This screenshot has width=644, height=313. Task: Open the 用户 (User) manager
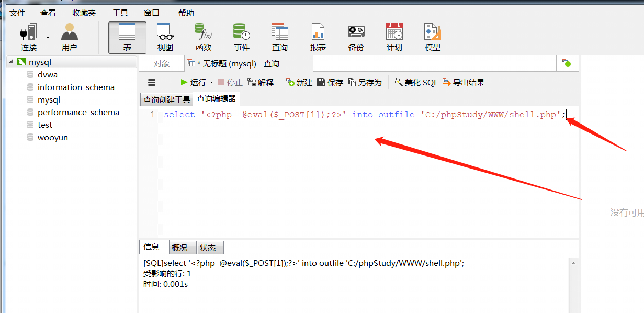(x=69, y=37)
